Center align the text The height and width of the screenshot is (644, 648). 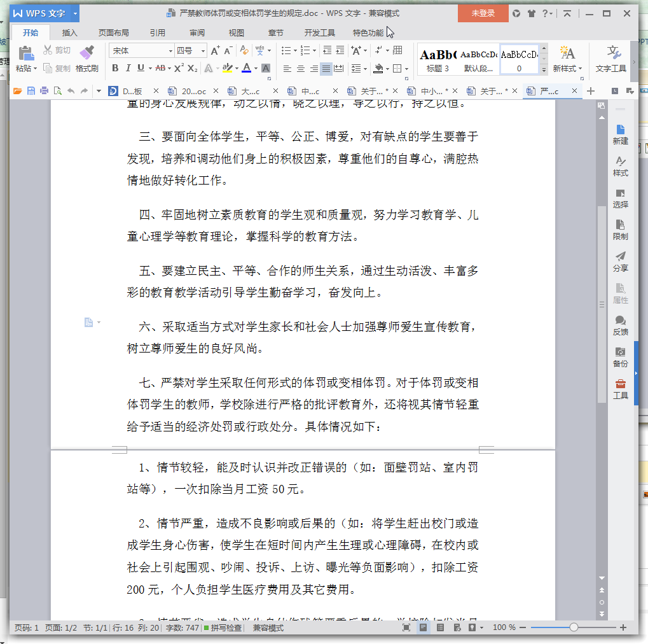click(300, 68)
